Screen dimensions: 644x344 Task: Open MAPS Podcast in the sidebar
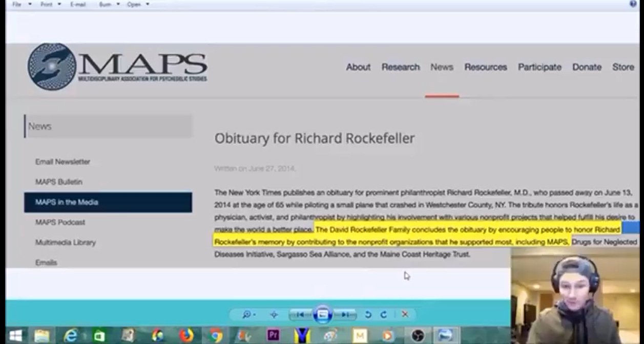60,222
